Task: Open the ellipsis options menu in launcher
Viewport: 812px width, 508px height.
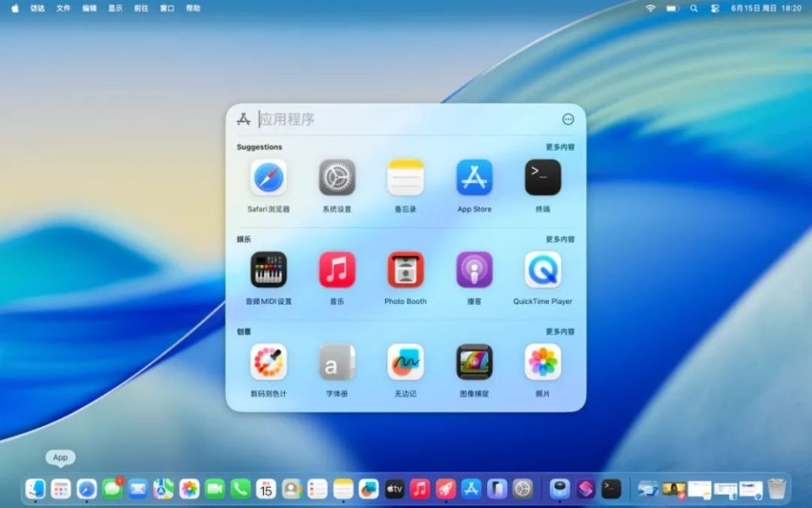Action: point(568,119)
